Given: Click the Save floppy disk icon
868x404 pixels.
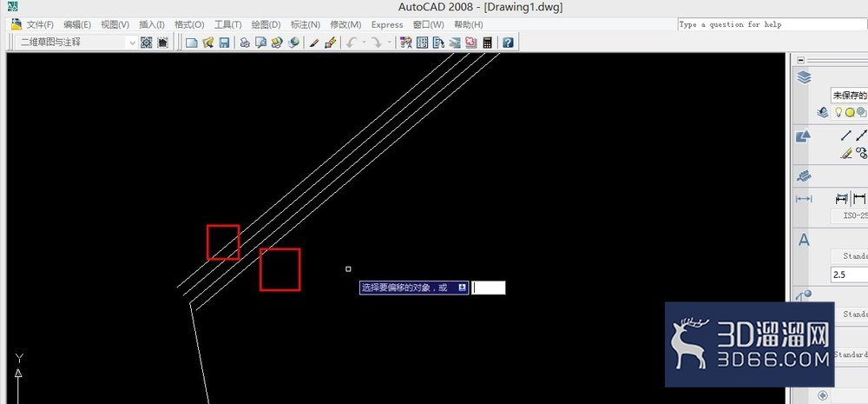Looking at the screenshot, I should tap(224, 43).
